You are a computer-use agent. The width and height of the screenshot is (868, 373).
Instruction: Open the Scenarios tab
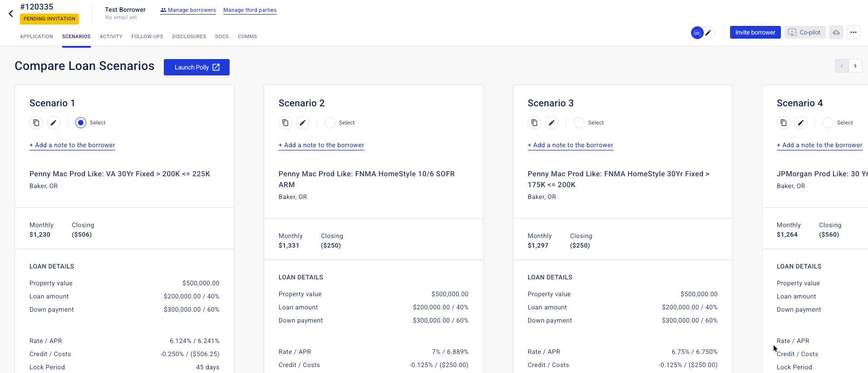coord(76,36)
